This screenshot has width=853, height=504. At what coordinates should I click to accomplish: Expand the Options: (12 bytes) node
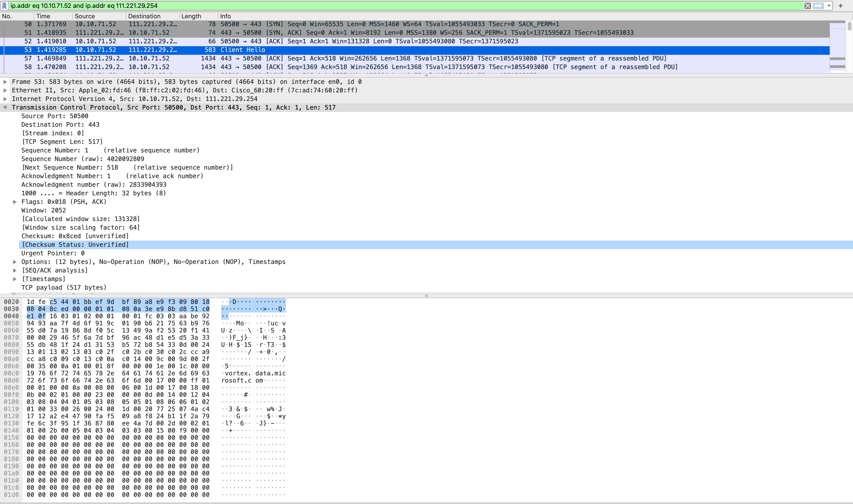(x=15, y=262)
